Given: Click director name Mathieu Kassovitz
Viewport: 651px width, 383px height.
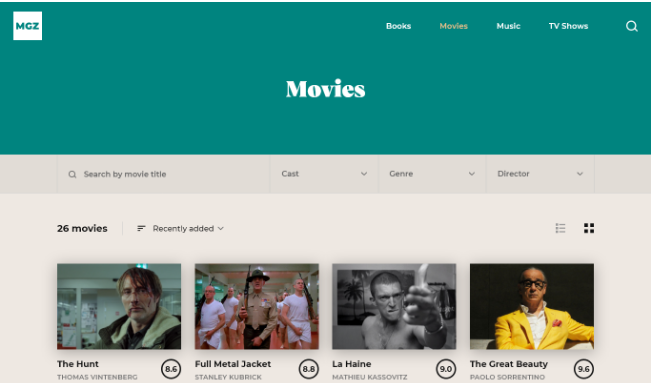Looking at the screenshot, I should 370,377.
